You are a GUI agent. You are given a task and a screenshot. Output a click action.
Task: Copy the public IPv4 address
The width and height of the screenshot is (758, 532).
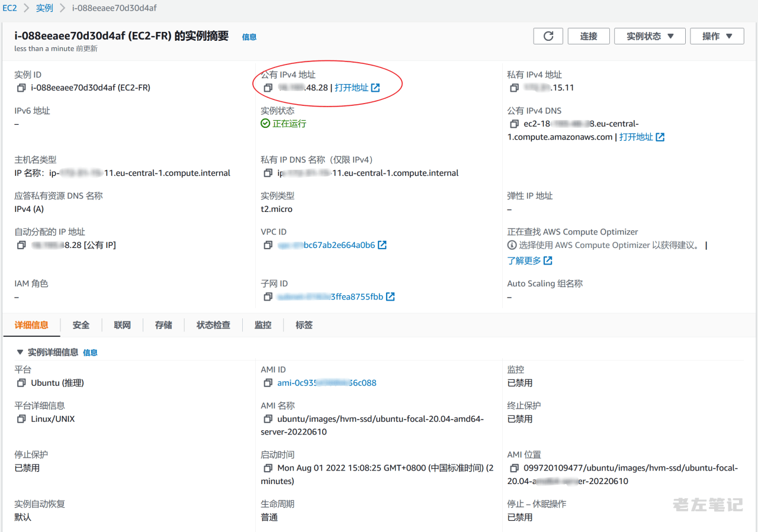pyautogui.click(x=268, y=88)
